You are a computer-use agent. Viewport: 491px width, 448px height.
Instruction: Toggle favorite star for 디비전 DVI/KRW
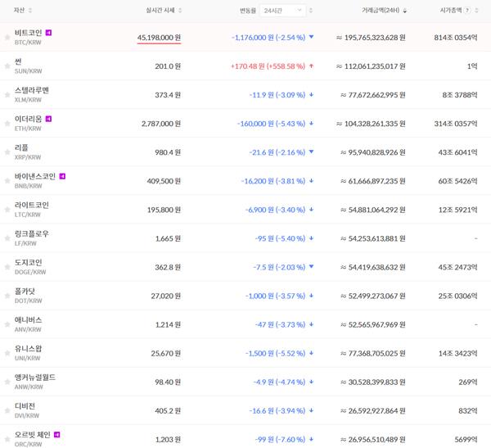7,410
